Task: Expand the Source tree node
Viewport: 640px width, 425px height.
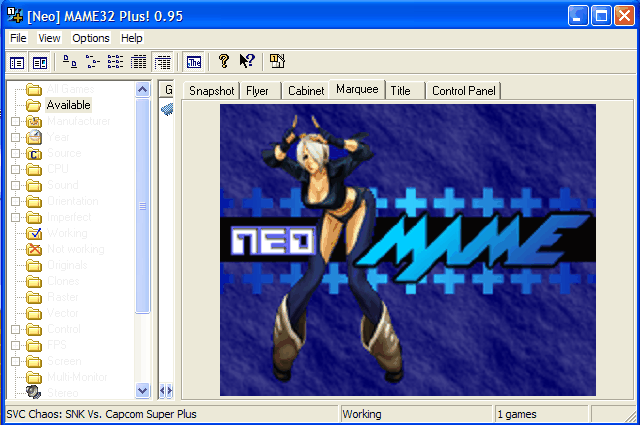Action: [x=15, y=154]
